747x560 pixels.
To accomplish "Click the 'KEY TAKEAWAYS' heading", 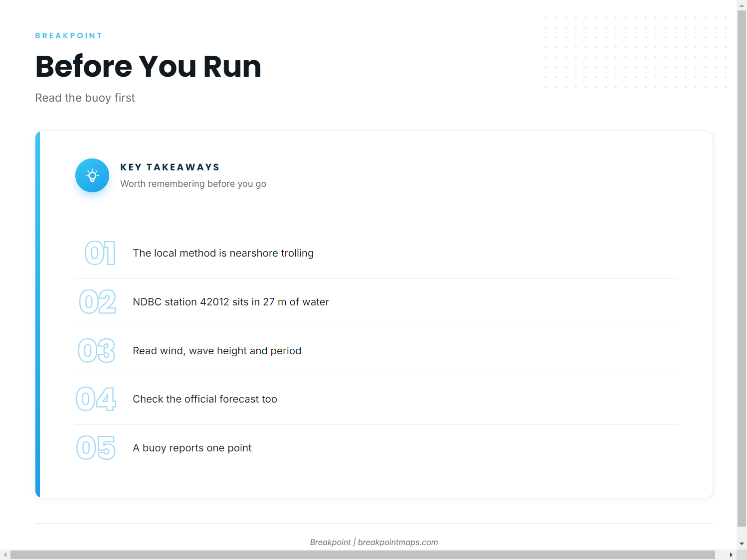I will [x=170, y=167].
